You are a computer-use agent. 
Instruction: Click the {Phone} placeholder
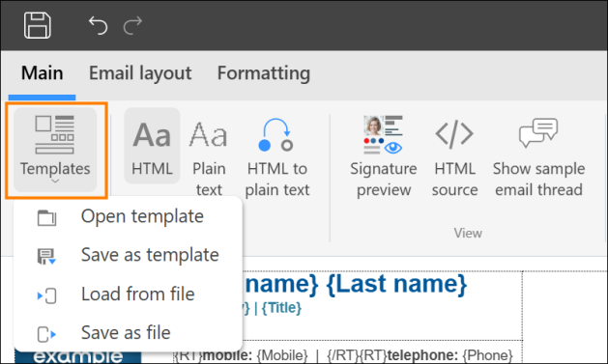pos(487,355)
